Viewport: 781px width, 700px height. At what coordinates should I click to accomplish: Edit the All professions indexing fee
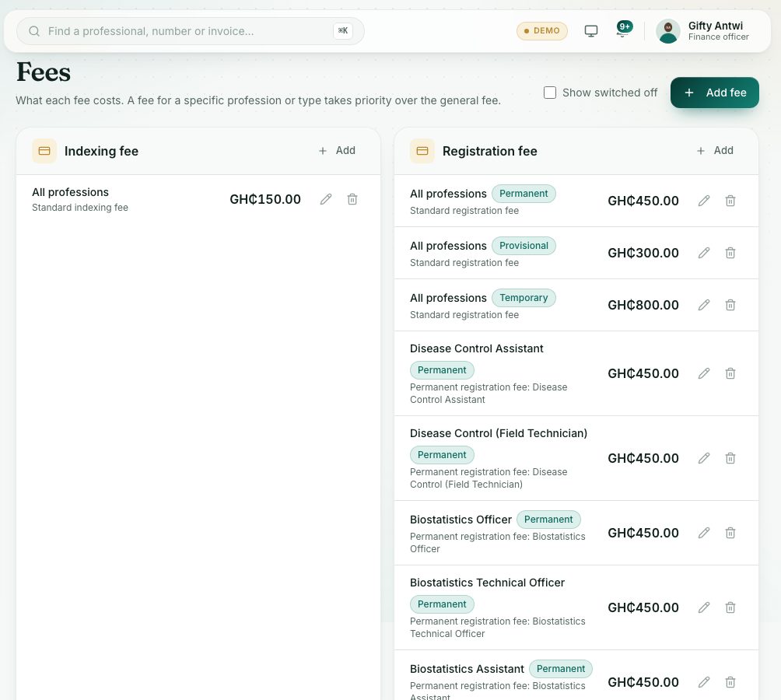326,200
